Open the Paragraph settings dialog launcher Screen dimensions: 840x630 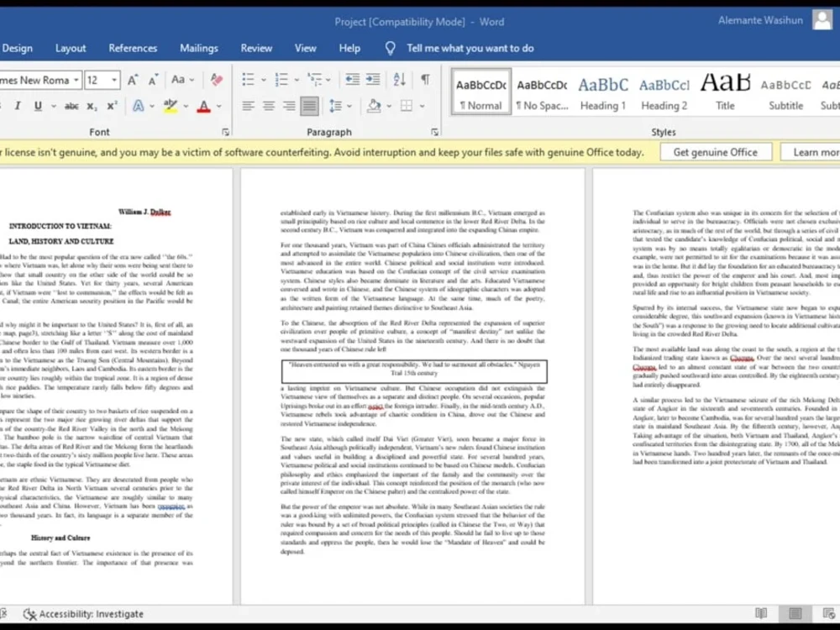pos(434,132)
